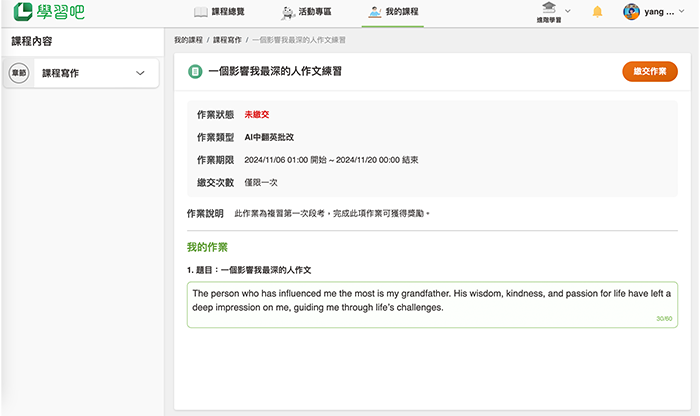
Task: Click the 學習吧 logo
Action: [52, 12]
